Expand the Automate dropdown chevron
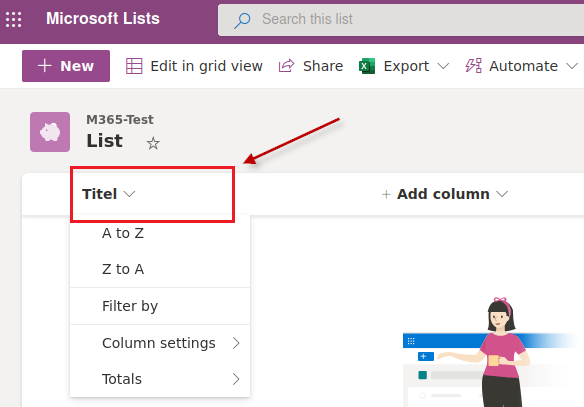This screenshot has width=584, height=407. [572, 66]
